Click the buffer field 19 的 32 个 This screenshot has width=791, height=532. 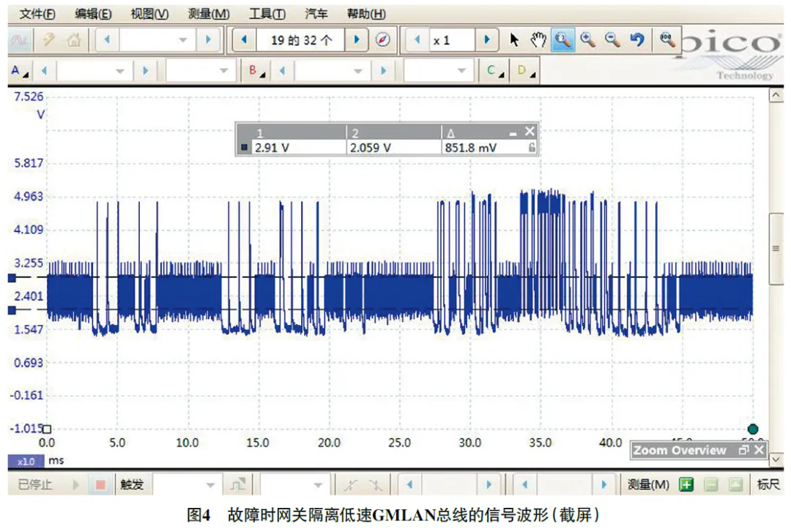point(301,40)
